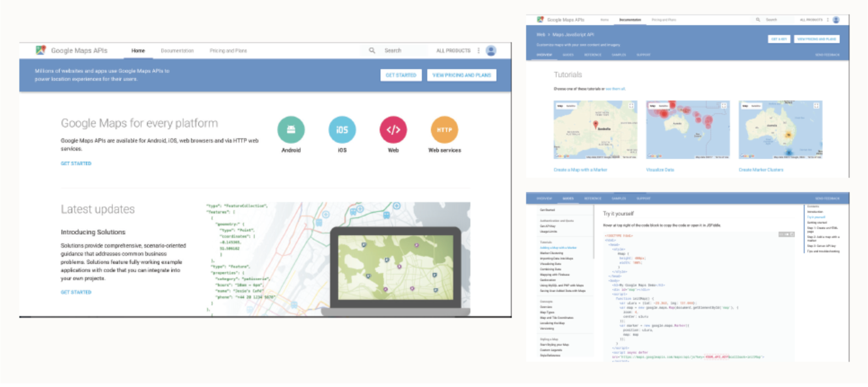This screenshot has height=387, width=868.
Task: Open the three-dot menu on the large Home page
Action: click(478, 51)
